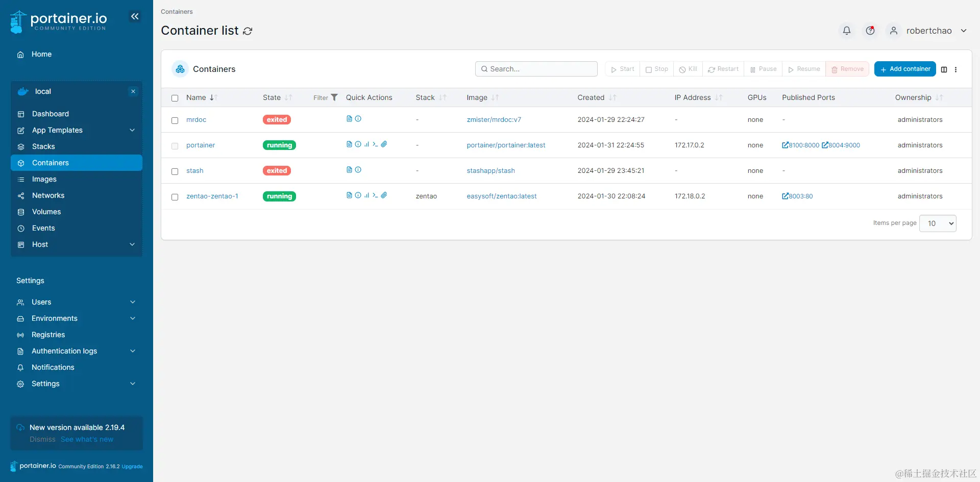980x482 pixels.
Task: Open the See what's new link
Action: coord(87,439)
